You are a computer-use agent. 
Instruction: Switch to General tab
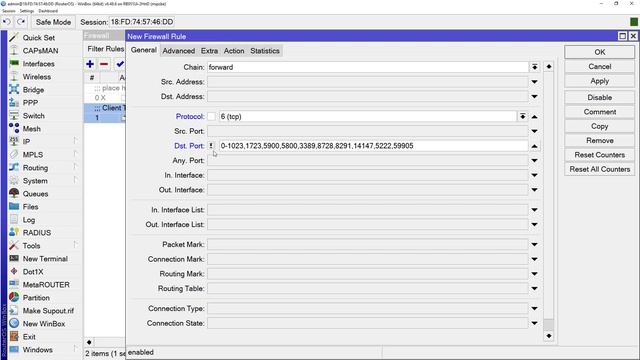click(x=144, y=50)
